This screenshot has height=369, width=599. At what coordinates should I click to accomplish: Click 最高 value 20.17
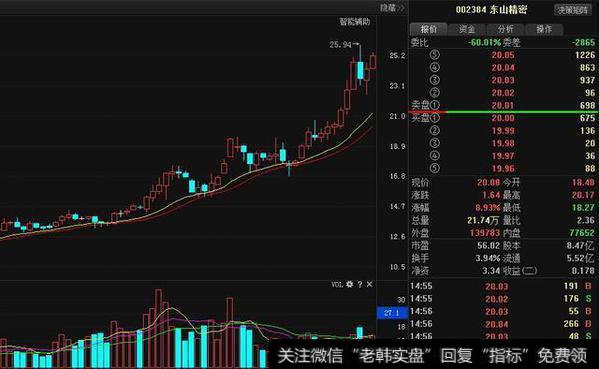coord(583,195)
